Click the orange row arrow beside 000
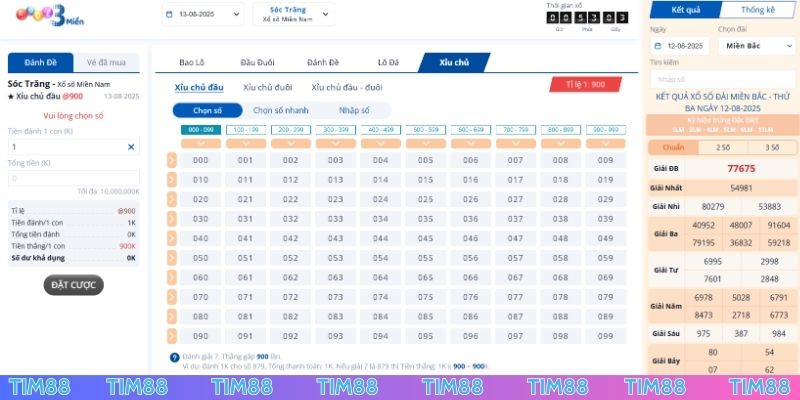 coord(172,160)
